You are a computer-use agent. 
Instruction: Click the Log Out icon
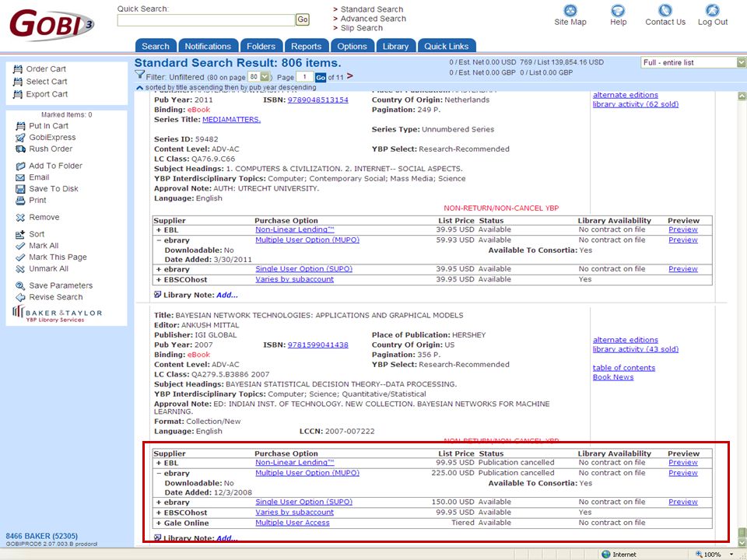(x=712, y=10)
